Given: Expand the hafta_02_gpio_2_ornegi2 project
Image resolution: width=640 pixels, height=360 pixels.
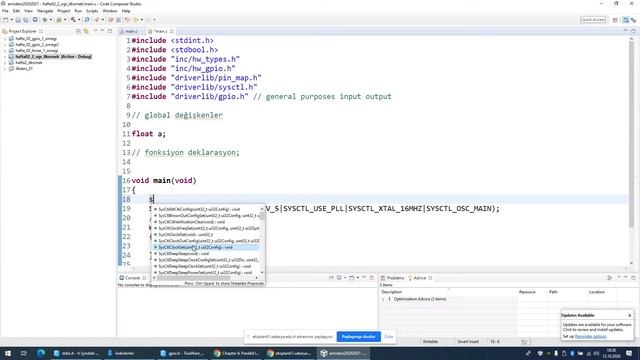Looking at the screenshot, I should [x=5, y=44].
